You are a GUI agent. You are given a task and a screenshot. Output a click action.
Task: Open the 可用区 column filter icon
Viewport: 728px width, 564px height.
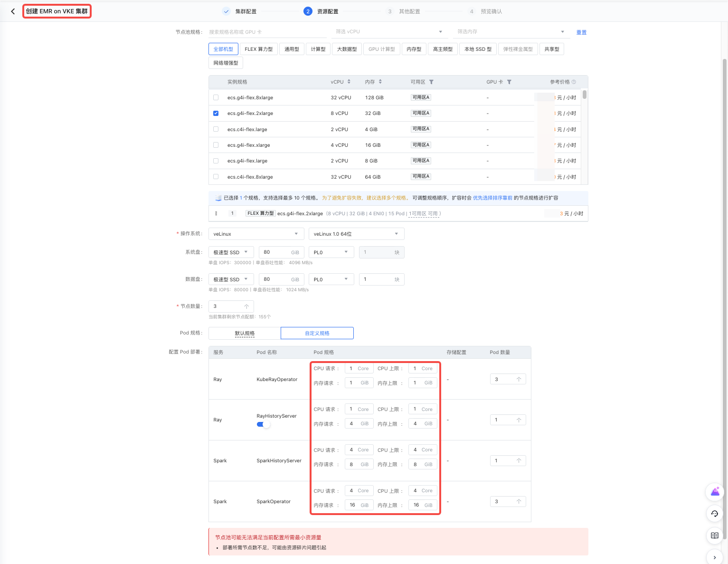(431, 82)
